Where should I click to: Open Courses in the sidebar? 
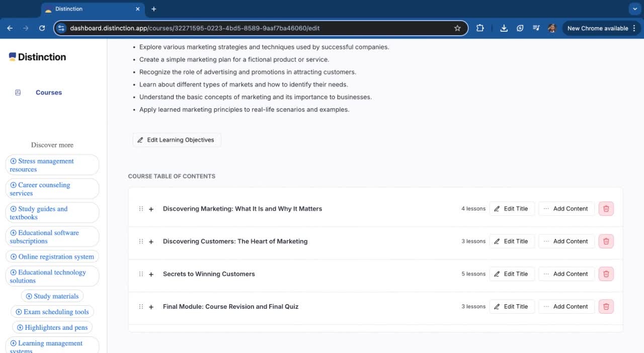(x=48, y=93)
